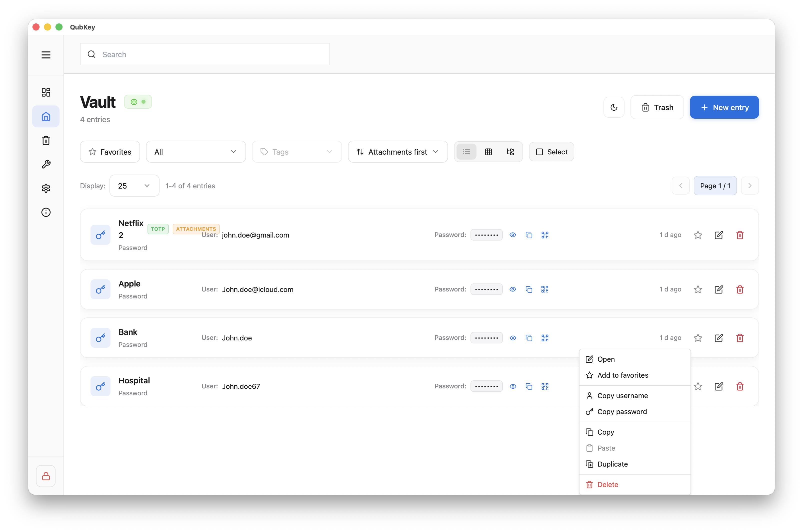Screen dimensions: 803x532
Task: Click the Page 1 / 1 indicator
Action: [715, 186]
